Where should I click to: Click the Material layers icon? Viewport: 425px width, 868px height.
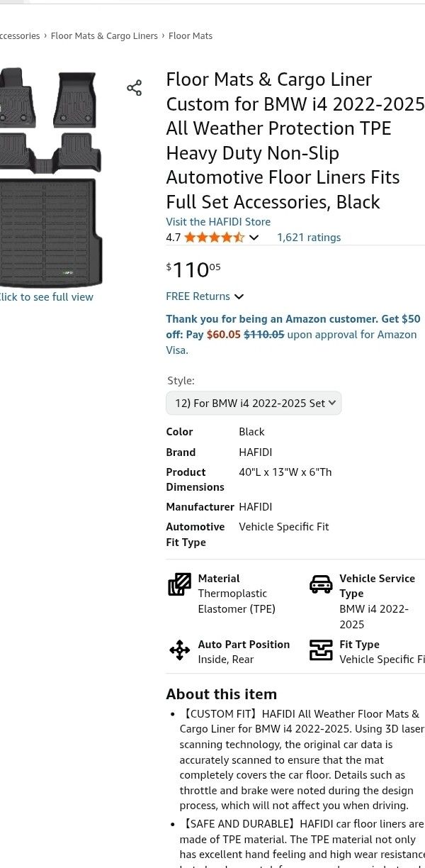pos(180,584)
